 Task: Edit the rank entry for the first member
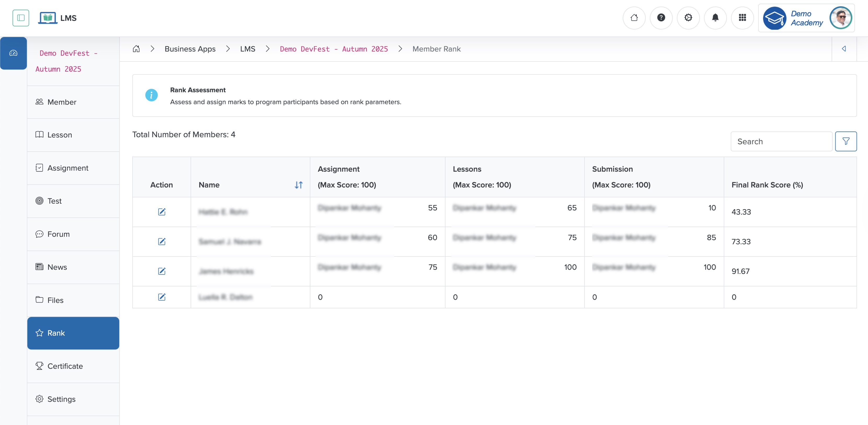(162, 212)
